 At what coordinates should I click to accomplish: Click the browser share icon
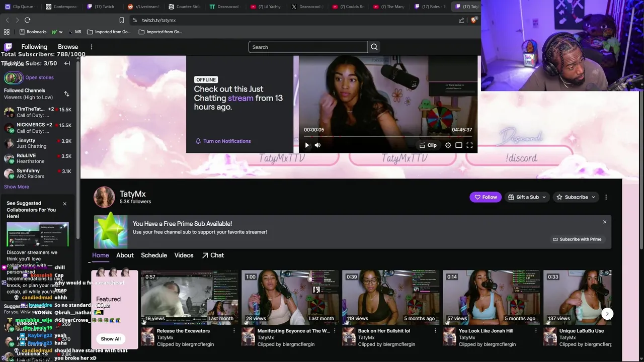[461, 20]
